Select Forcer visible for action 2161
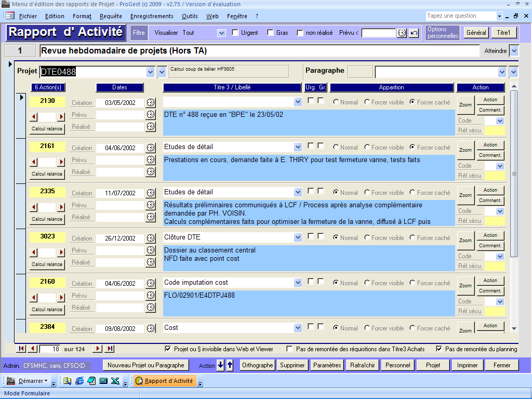Image resolution: width=532 pixels, height=399 pixels. pos(367,147)
